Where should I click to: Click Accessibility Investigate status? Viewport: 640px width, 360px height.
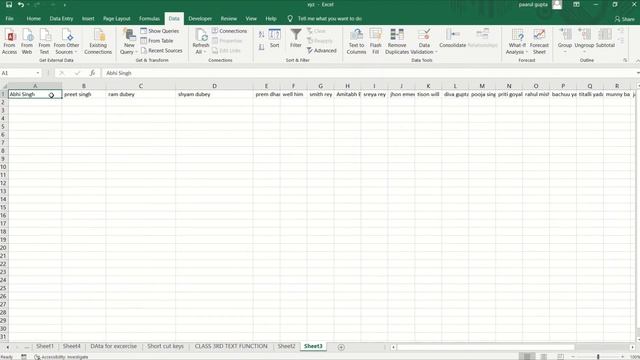click(x=61, y=357)
